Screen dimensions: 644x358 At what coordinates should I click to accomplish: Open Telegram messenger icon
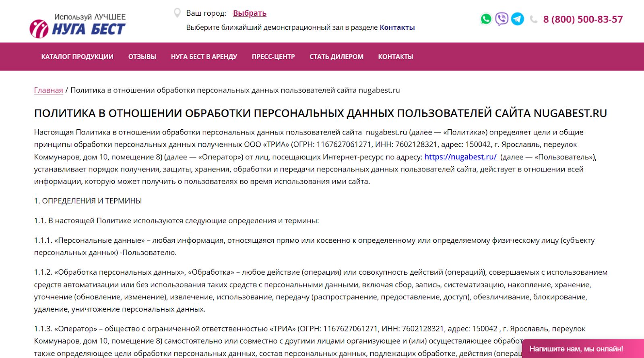pos(518,19)
